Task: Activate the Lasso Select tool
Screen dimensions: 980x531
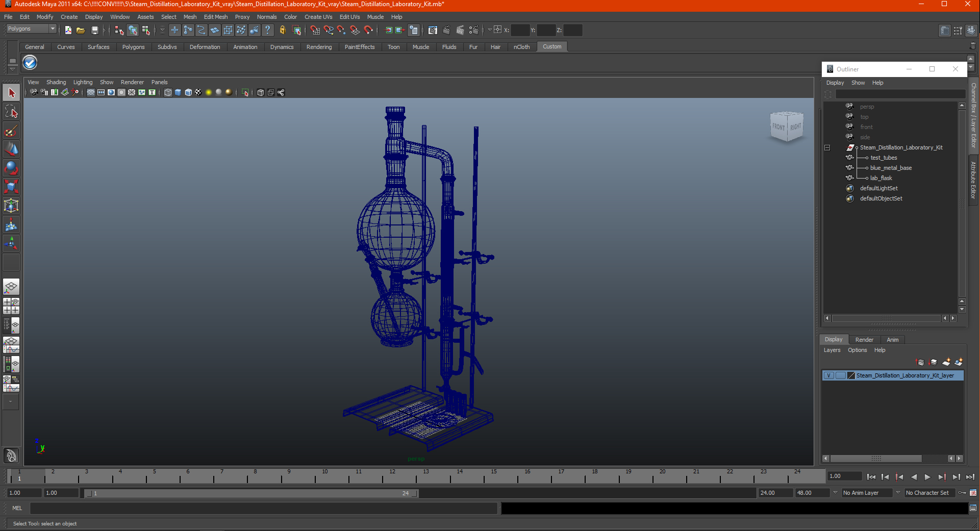Action: 11,112
